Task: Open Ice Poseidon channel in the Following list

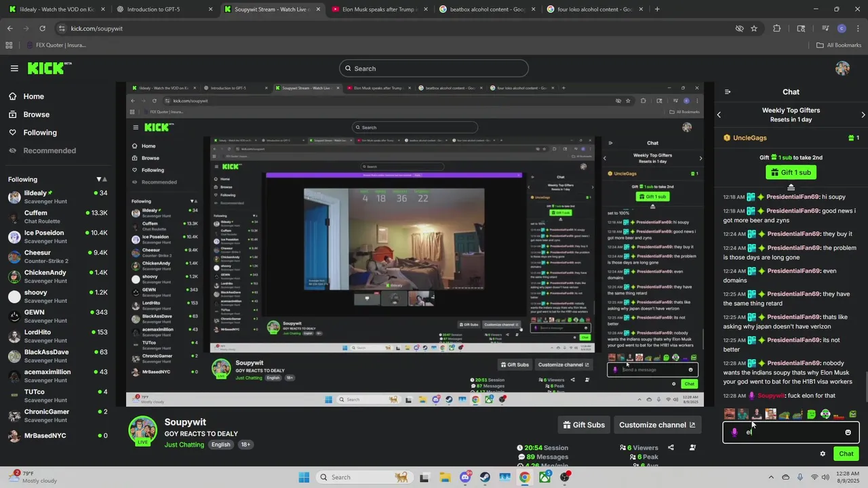Action: (58, 237)
